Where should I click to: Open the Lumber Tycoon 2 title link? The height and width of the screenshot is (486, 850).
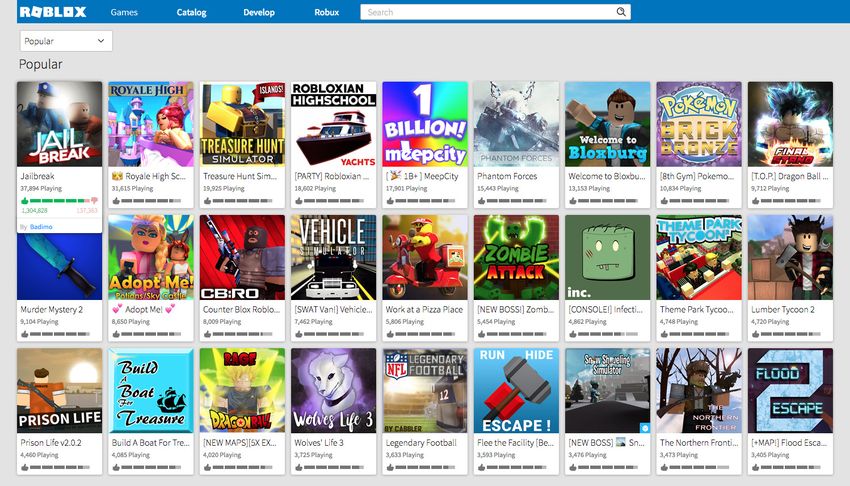[x=783, y=309]
